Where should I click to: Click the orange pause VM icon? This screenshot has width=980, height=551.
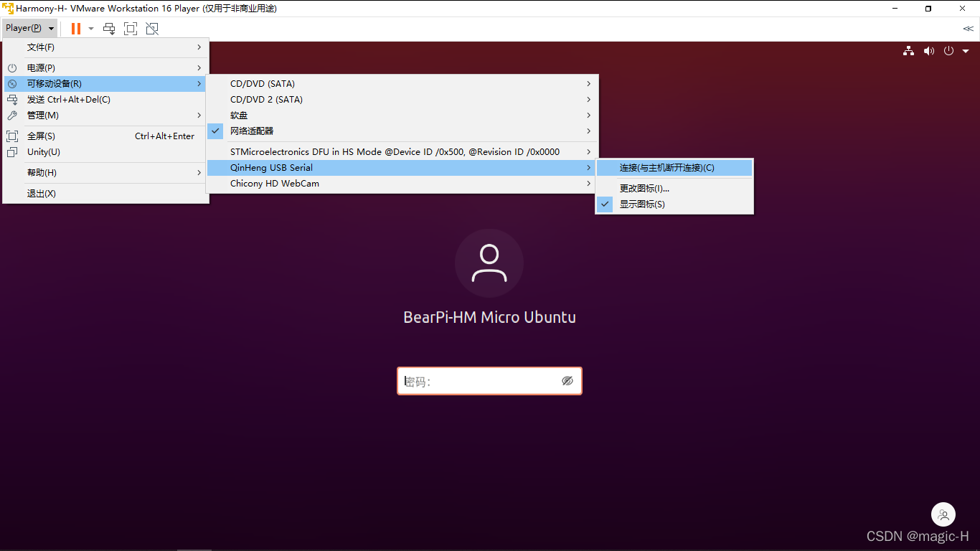(x=76, y=29)
